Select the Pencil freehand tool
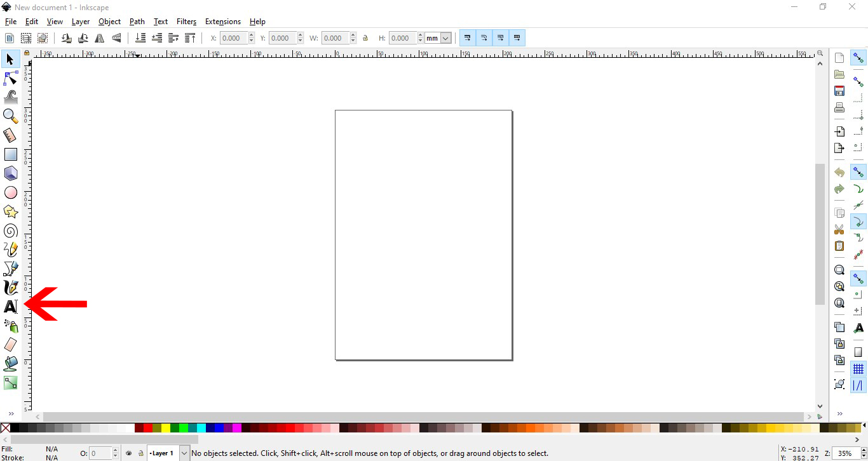868x461 pixels. (10, 250)
